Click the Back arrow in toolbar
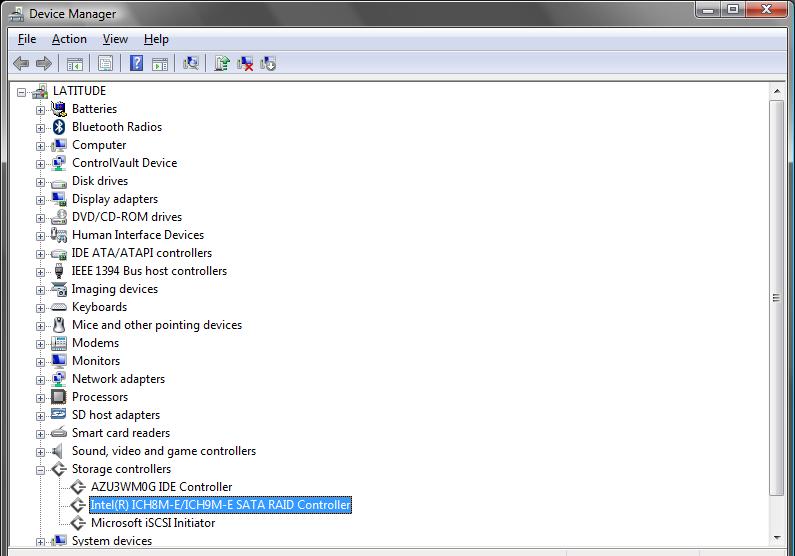This screenshot has width=795, height=556. coord(21,63)
